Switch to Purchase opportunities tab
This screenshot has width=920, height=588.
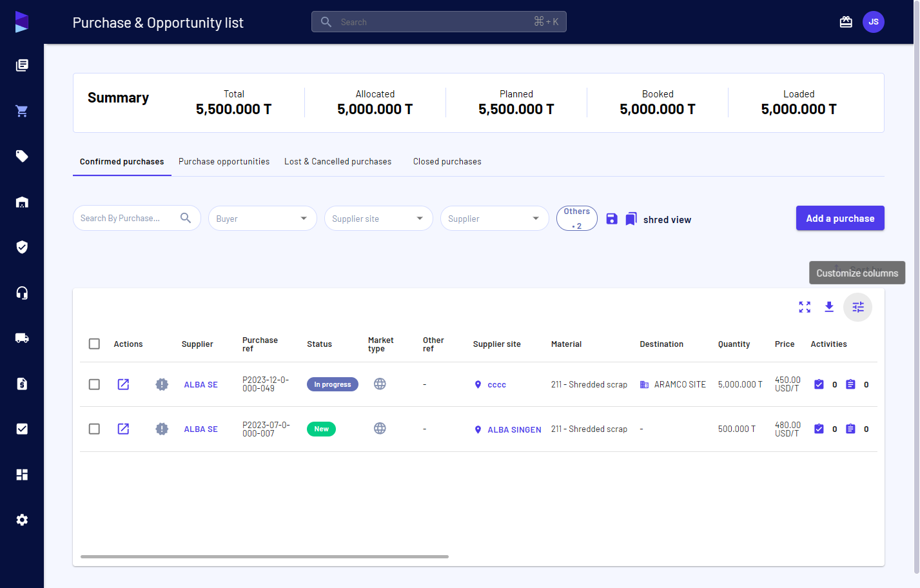(224, 162)
